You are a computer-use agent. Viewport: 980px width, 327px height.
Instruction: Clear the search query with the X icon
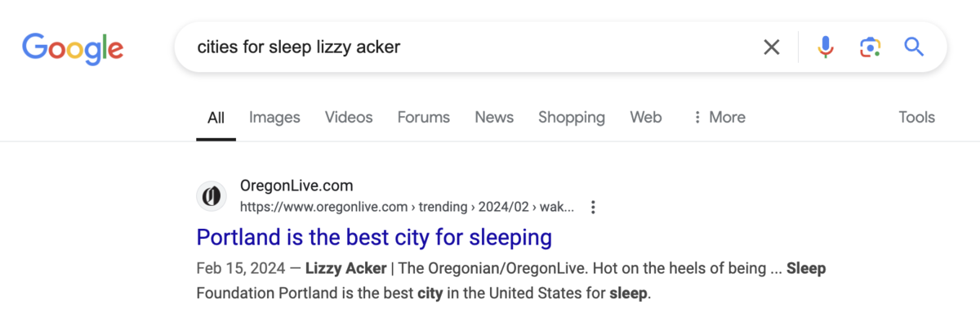(771, 47)
